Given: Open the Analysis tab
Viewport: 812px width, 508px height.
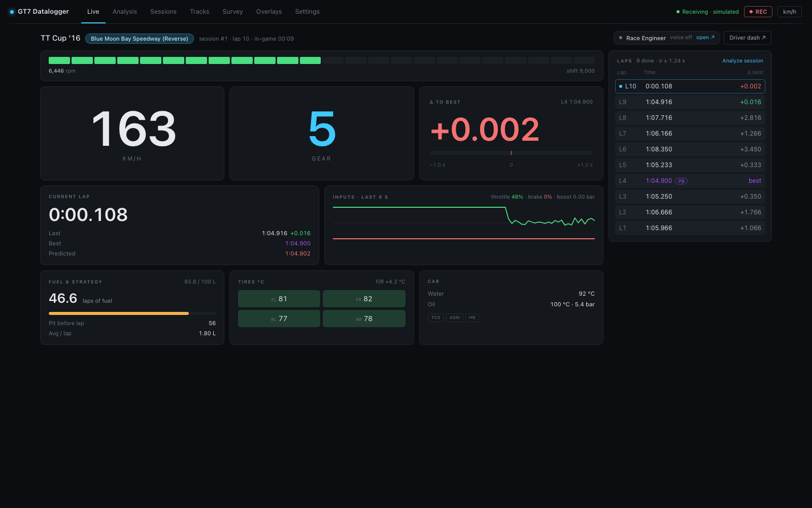Looking at the screenshot, I should pyautogui.click(x=125, y=12).
